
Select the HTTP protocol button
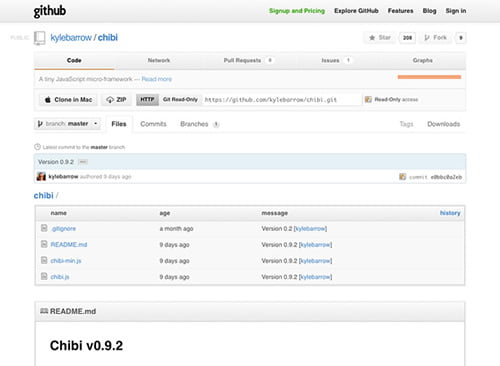(x=147, y=99)
